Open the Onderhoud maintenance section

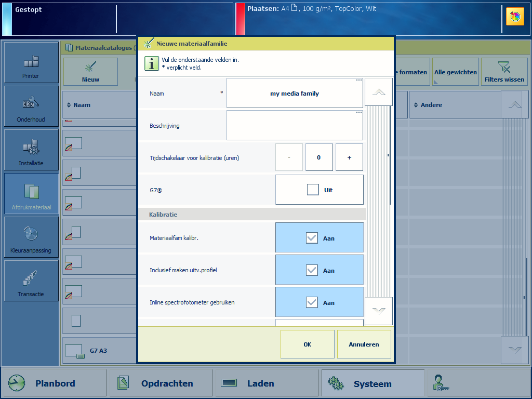[x=31, y=107]
